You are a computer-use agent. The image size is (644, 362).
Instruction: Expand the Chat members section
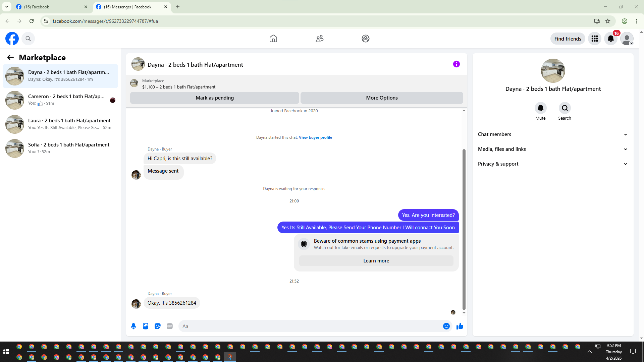pos(553,134)
